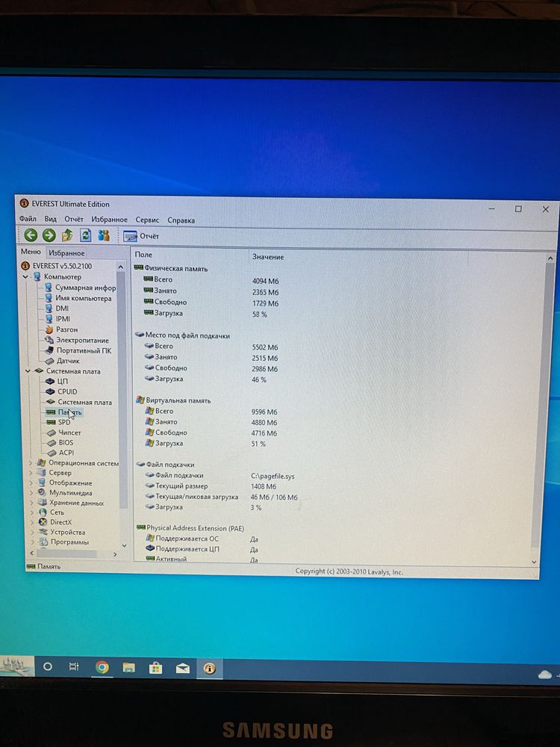The image size is (560, 747).
Task: Expand the Сервер tree node
Action: (x=31, y=473)
